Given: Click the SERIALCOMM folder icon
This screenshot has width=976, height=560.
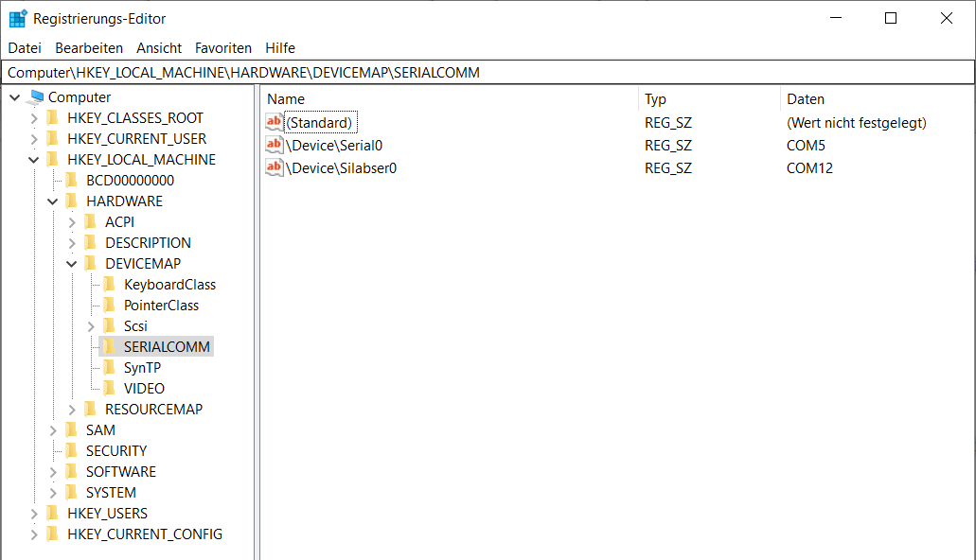Looking at the screenshot, I should click(x=109, y=346).
